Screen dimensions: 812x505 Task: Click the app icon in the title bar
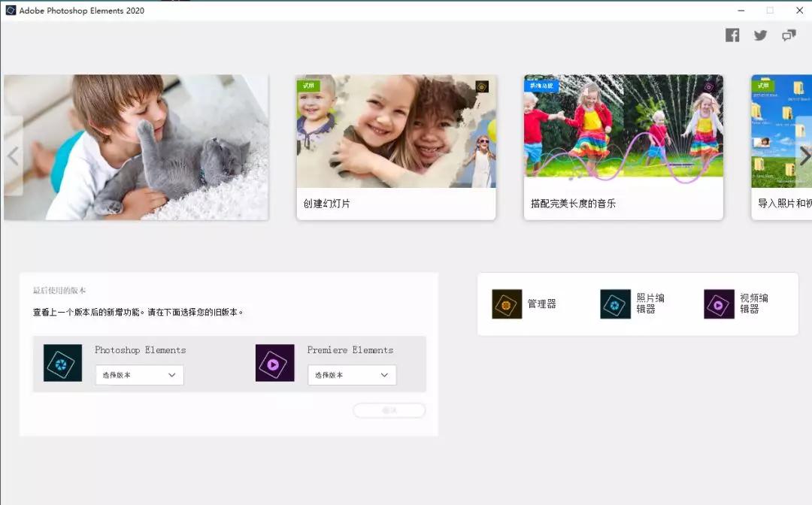11,11
